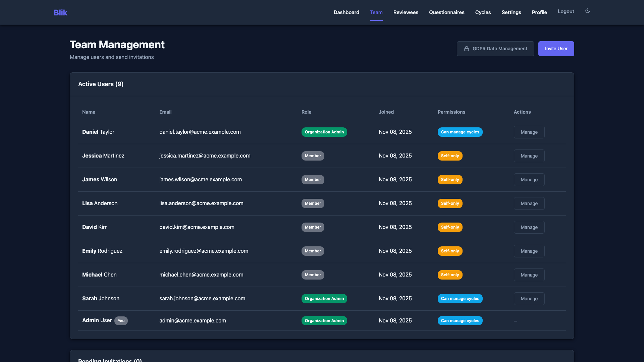
Task: Open the Manage menu for Lisa Anderson
Action: pyautogui.click(x=529, y=203)
